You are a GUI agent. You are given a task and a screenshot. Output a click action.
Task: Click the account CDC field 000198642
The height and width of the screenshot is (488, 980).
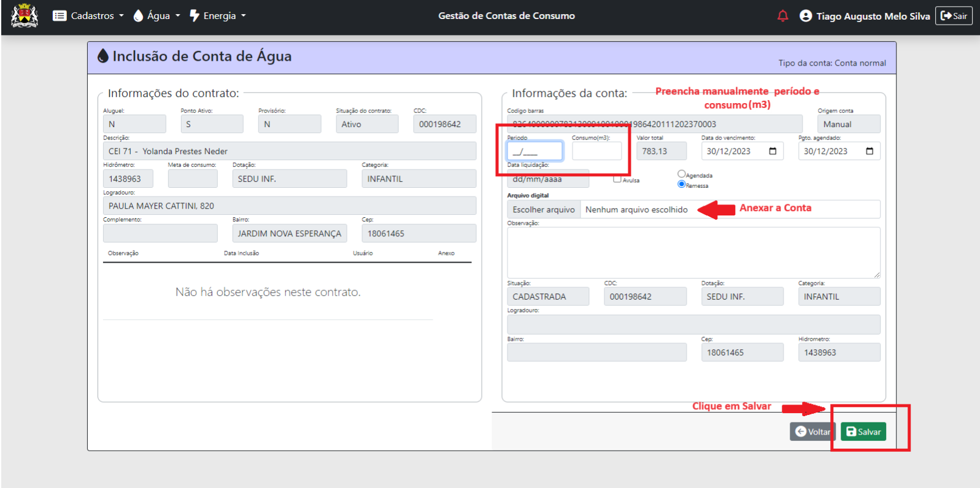pos(645,296)
